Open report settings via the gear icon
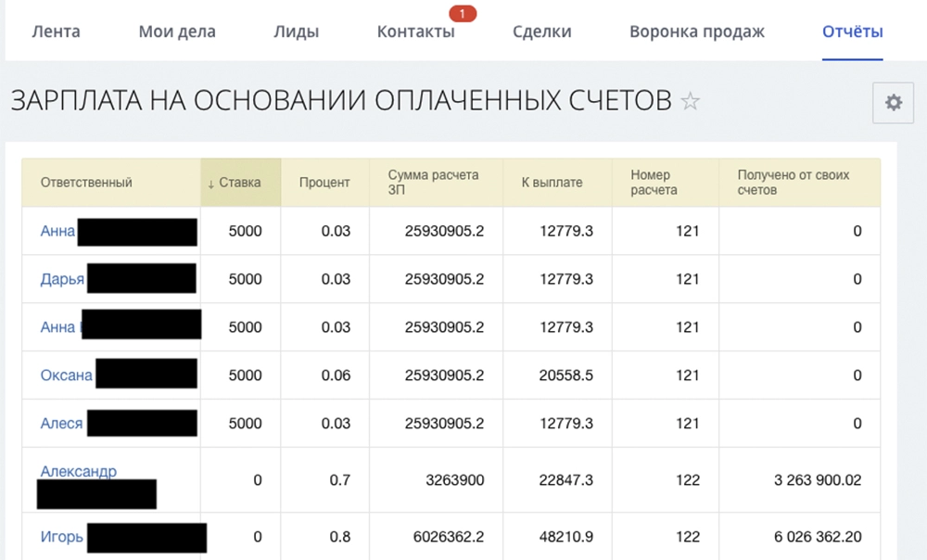The height and width of the screenshot is (560, 927). [x=892, y=102]
